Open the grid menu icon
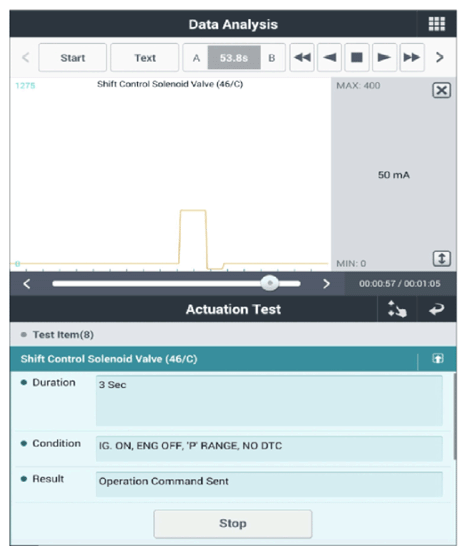This screenshot has height=555, width=467. 436,24
